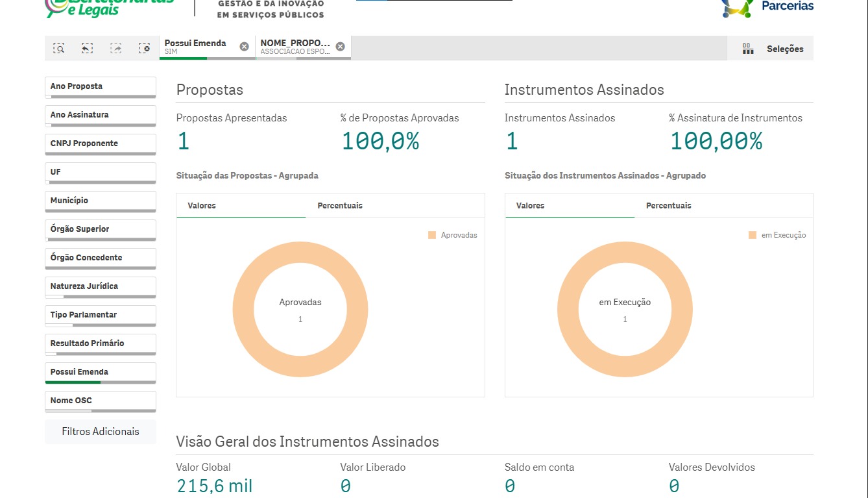
Task: Clear all selections icon
Action: coord(144,48)
